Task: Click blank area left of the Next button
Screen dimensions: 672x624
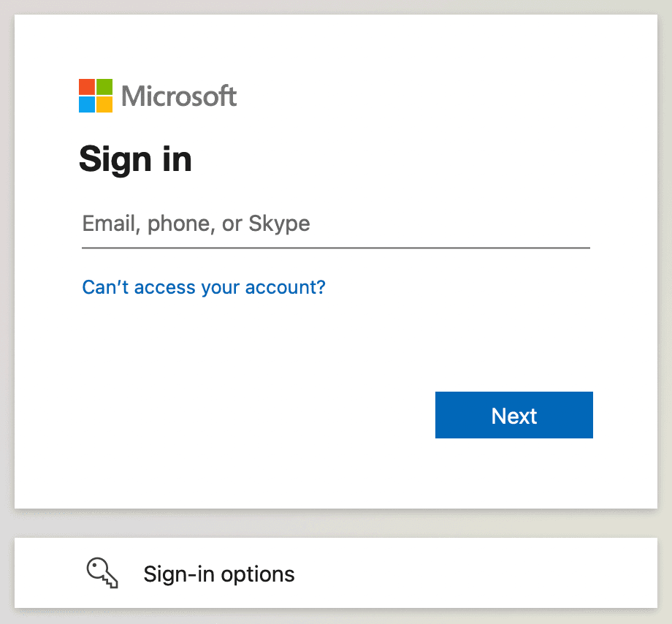Action: 256,416
